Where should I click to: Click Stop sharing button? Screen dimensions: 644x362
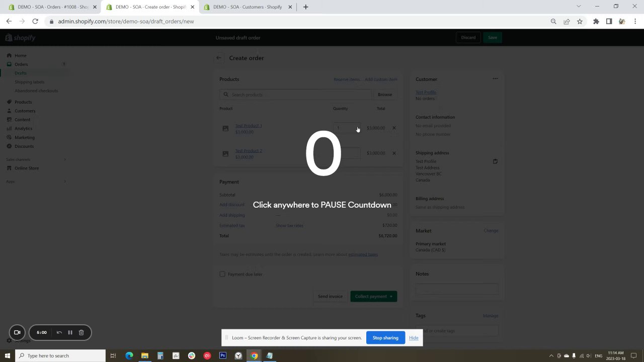point(385,338)
